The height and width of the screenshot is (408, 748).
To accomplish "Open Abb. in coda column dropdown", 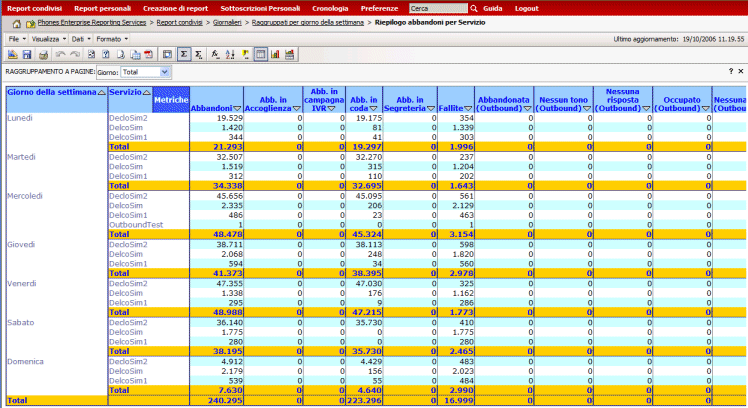I will point(374,109).
